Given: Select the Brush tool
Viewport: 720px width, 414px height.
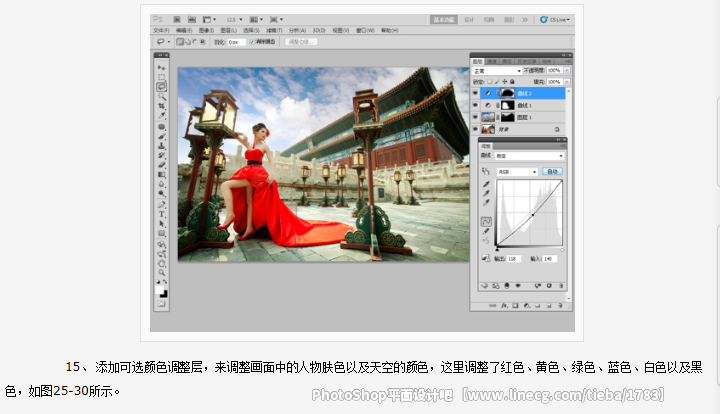Looking at the screenshot, I should pos(162,136).
